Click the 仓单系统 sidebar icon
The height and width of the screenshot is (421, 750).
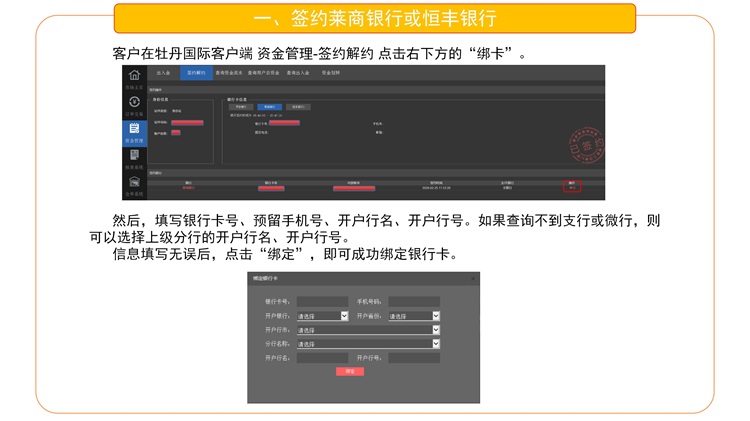133,183
